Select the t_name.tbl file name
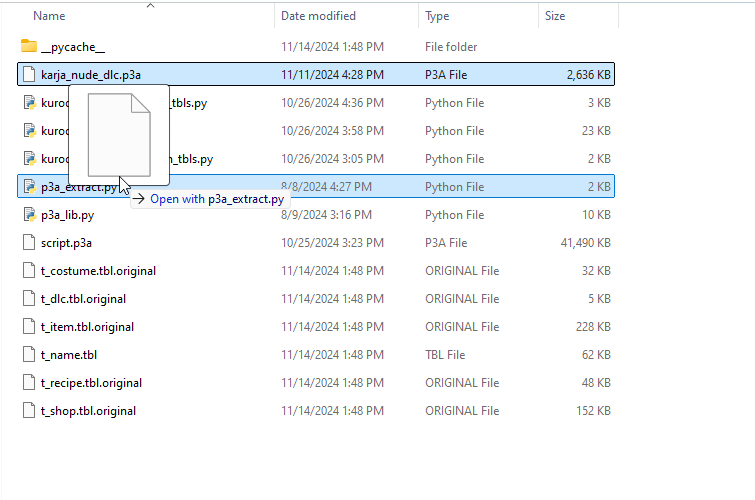Screen dimensions: 755x500 (x=69, y=355)
